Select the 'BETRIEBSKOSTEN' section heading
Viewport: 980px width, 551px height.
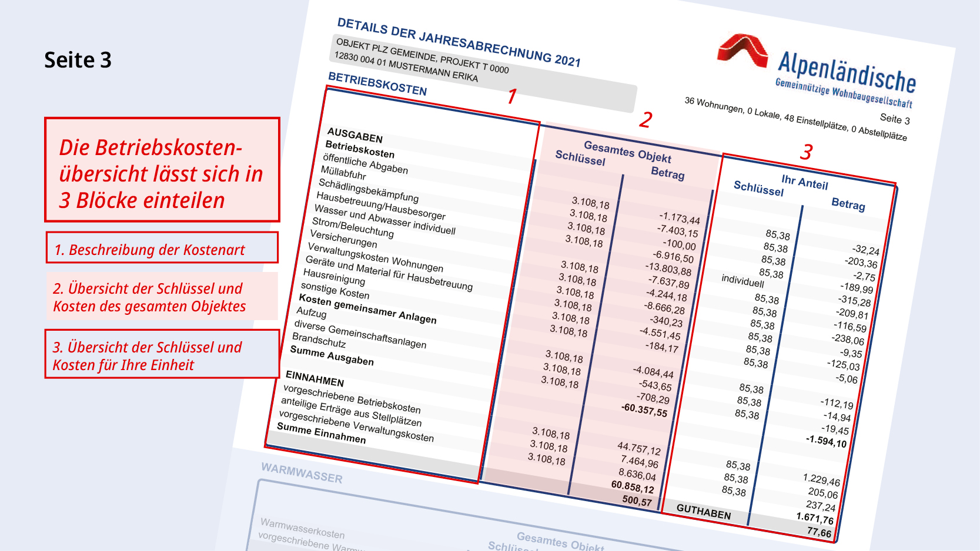377,84
